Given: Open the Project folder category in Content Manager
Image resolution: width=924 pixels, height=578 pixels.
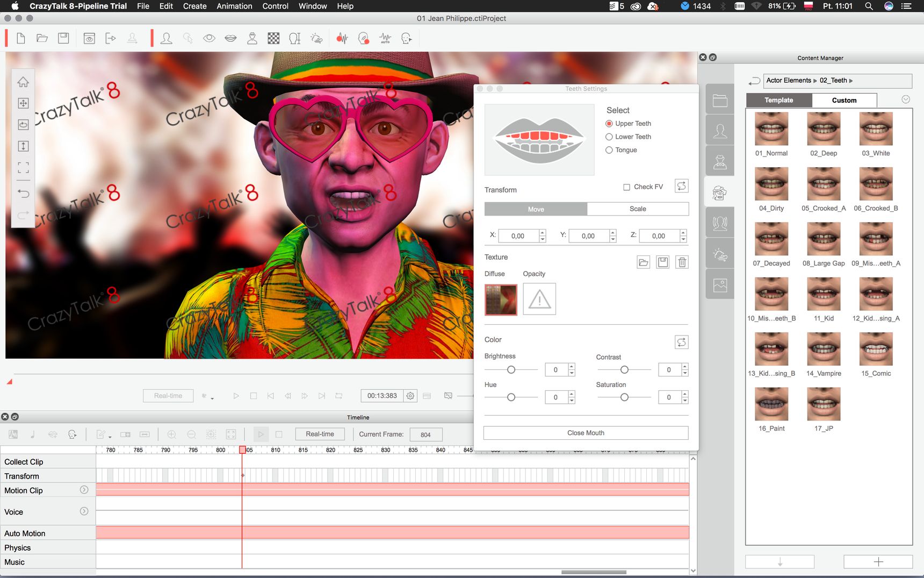Looking at the screenshot, I should tap(720, 101).
